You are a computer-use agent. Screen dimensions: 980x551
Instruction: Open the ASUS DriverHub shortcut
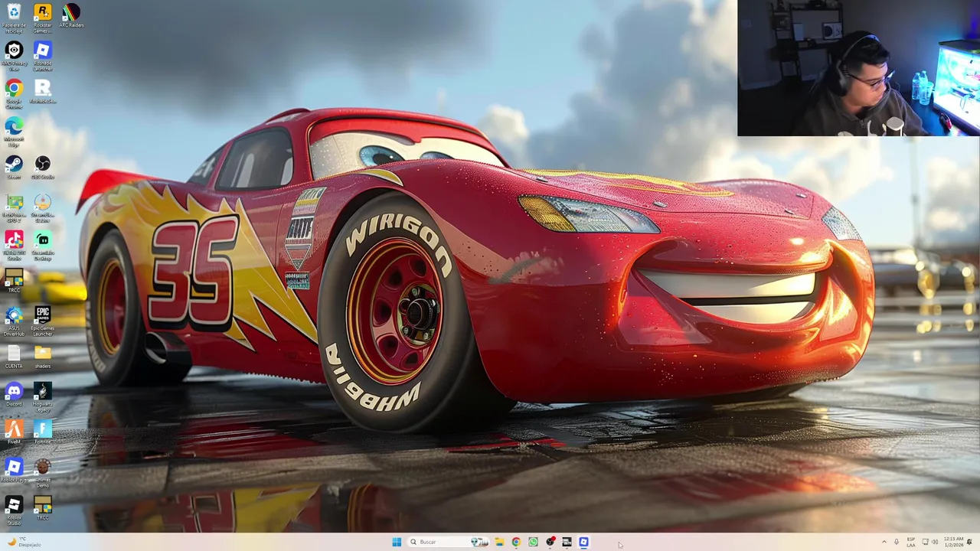pos(14,322)
